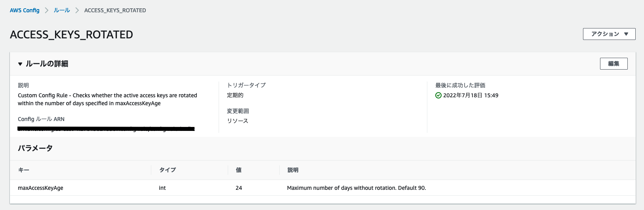This screenshot has width=644, height=210.
Task: Click the アクション down arrow icon
Action: click(x=626, y=34)
